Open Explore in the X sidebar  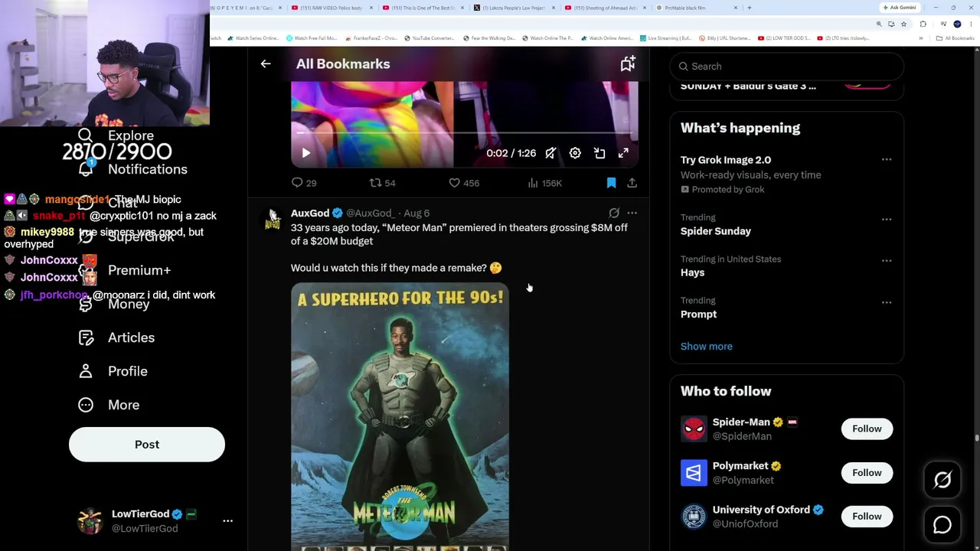coord(116,135)
